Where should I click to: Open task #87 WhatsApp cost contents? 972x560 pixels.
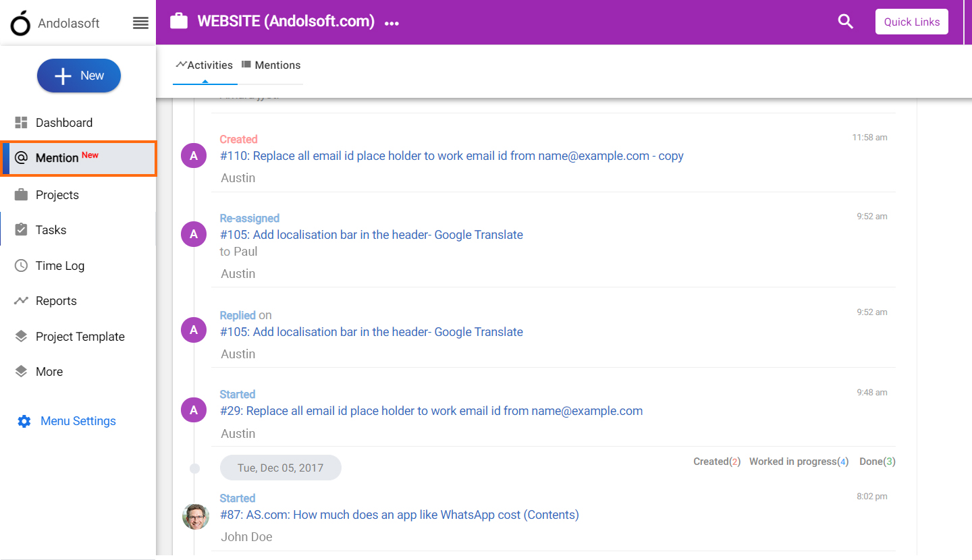click(x=400, y=515)
